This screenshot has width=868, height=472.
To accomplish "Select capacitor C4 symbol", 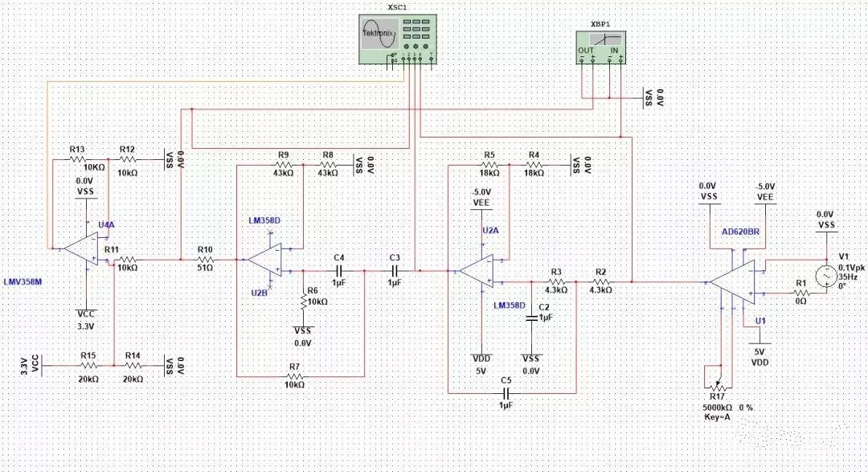I will (339, 271).
